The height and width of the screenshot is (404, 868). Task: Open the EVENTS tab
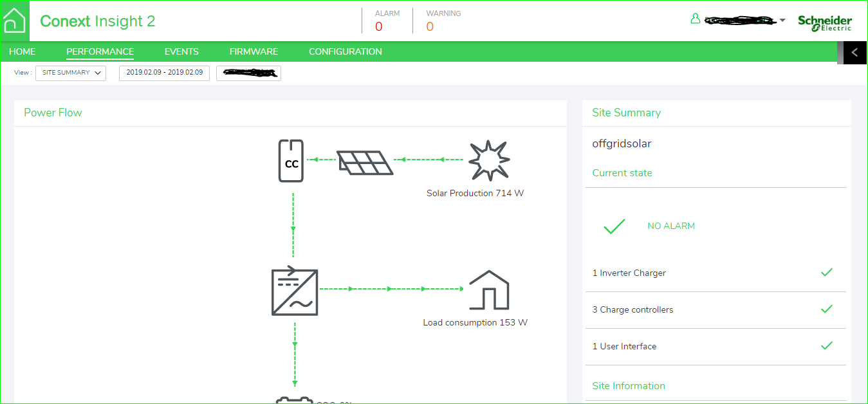tap(181, 51)
